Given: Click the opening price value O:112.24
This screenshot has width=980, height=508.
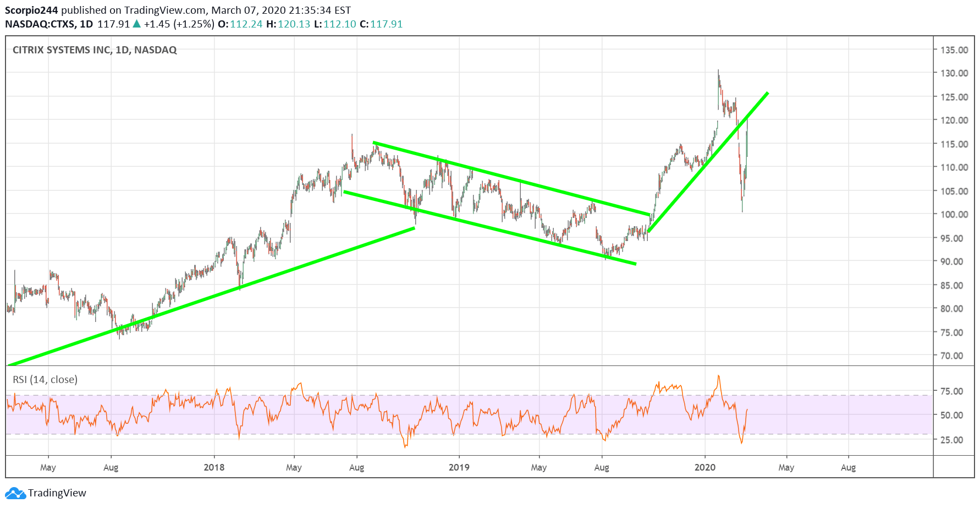Looking at the screenshot, I should (x=240, y=24).
